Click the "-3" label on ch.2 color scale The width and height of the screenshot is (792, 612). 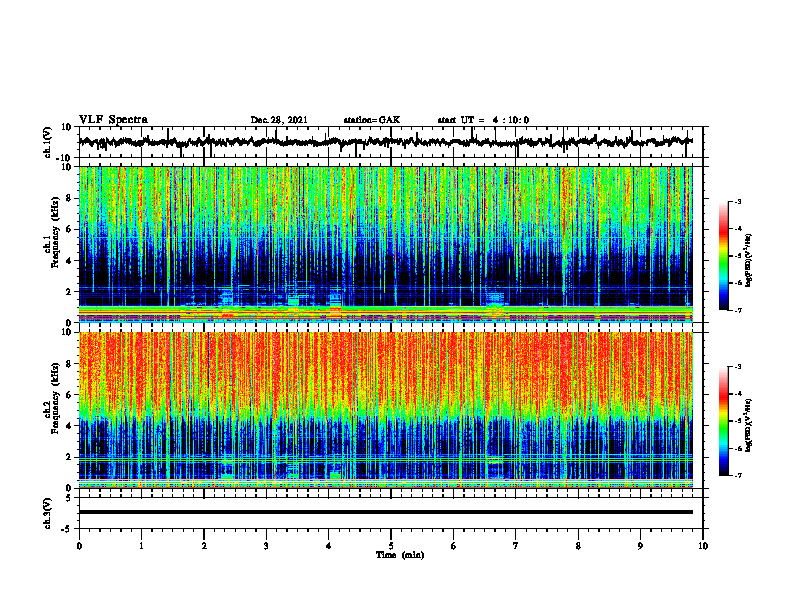[x=737, y=367]
